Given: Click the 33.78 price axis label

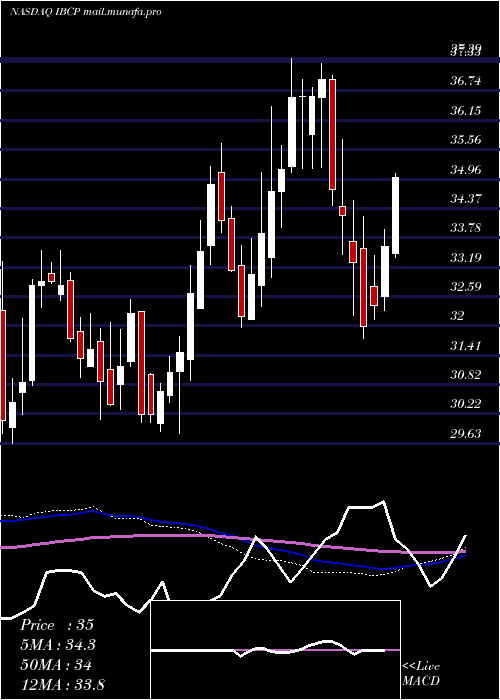Looking at the screenshot, I should click(x=466, y=228).
